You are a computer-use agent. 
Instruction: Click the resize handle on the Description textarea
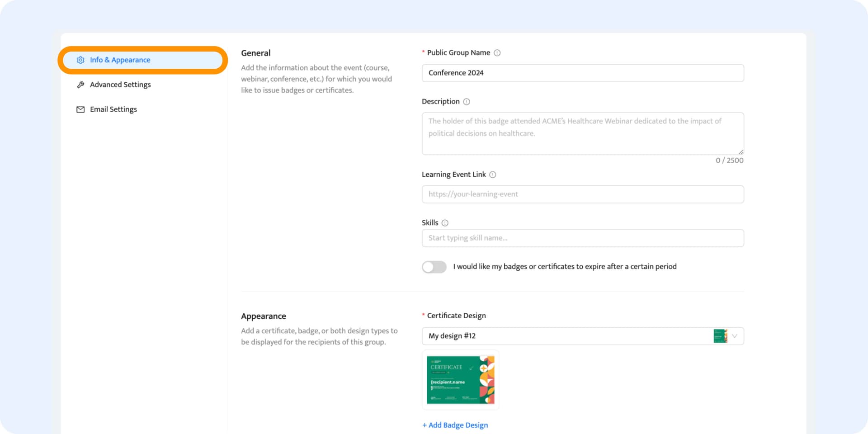pyautogui.click(x=740, y=151)
